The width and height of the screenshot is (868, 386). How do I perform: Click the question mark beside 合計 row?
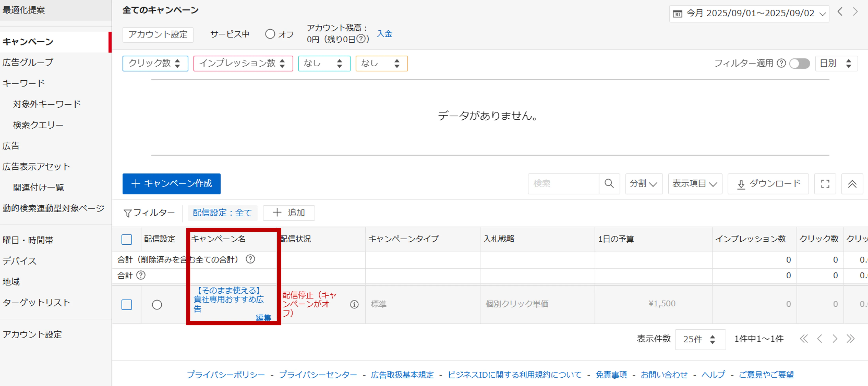141,275
